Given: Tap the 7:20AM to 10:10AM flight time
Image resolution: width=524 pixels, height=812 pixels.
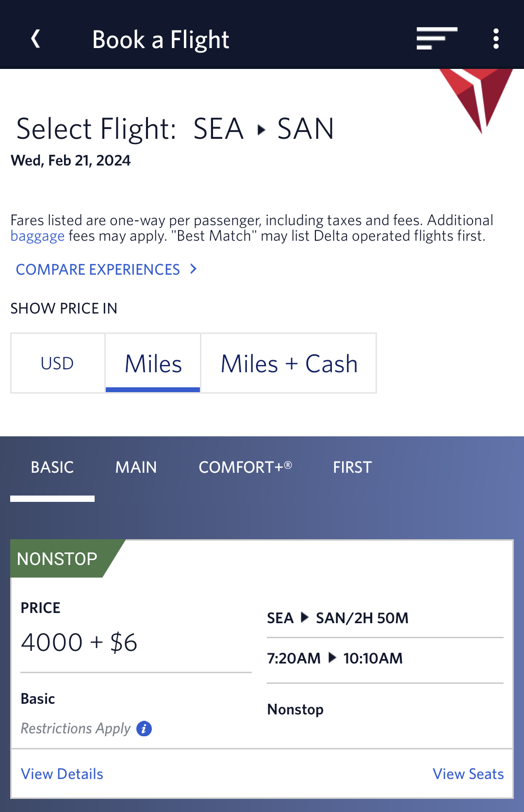Looking at the screenshot, I should pos(335,658).
